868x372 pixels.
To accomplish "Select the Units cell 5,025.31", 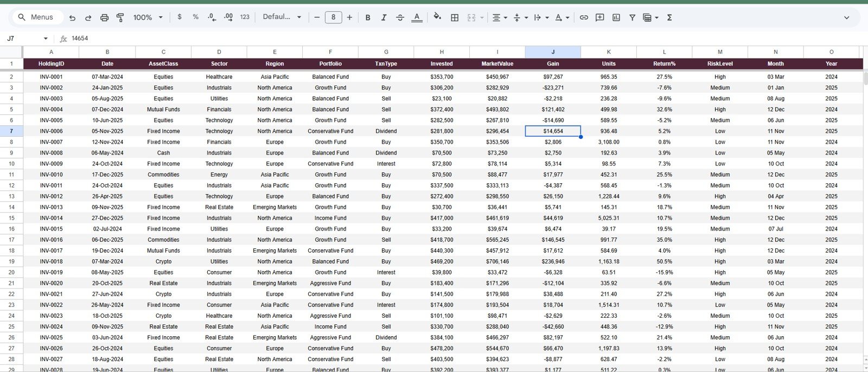I will 609,218.
